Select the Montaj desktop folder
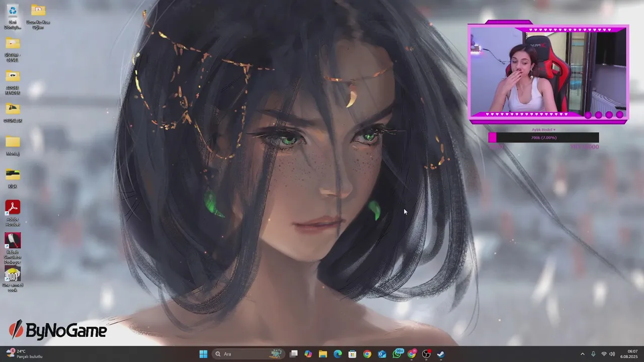The width and height of the screenshot is (644, 362). click(x=13, y=146)
